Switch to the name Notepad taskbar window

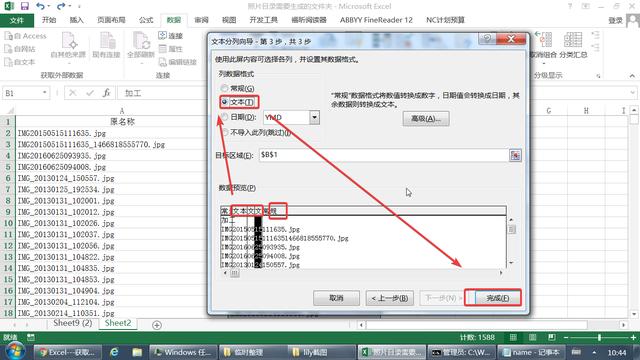(531, 352)
